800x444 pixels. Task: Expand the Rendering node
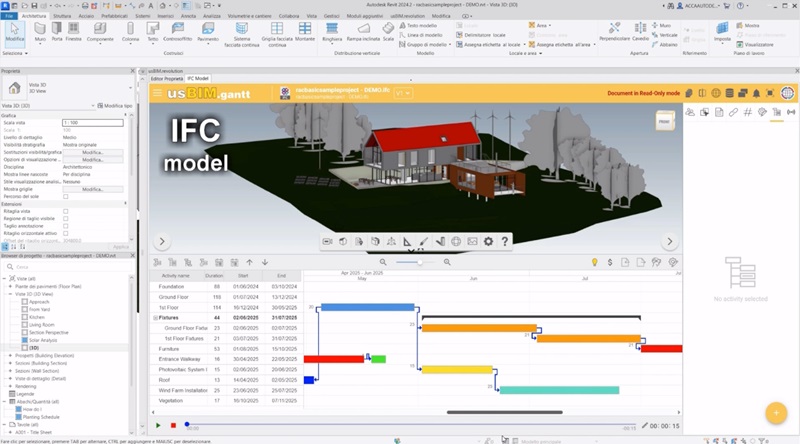[x=10, y=386]
